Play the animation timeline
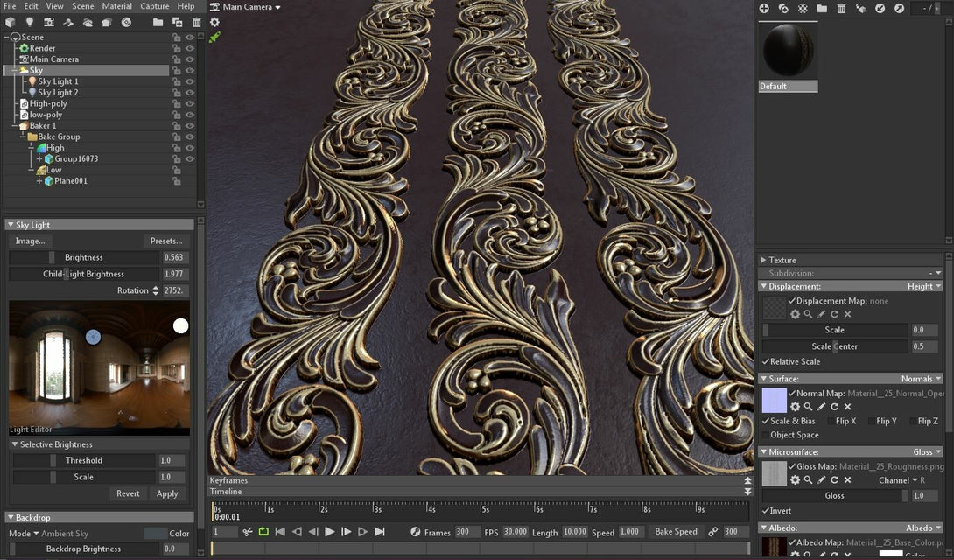Viewport: 954px width, 560px height. coord(330,532)
